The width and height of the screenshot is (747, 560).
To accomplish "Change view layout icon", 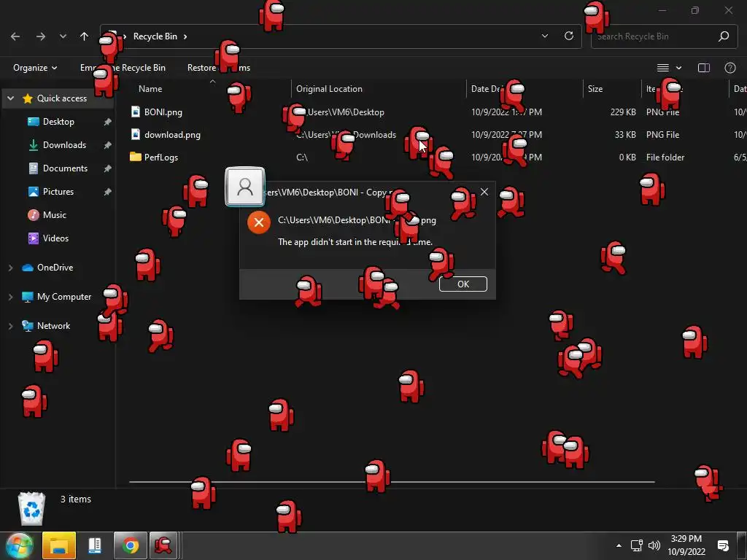I will [x=662, y=68].
